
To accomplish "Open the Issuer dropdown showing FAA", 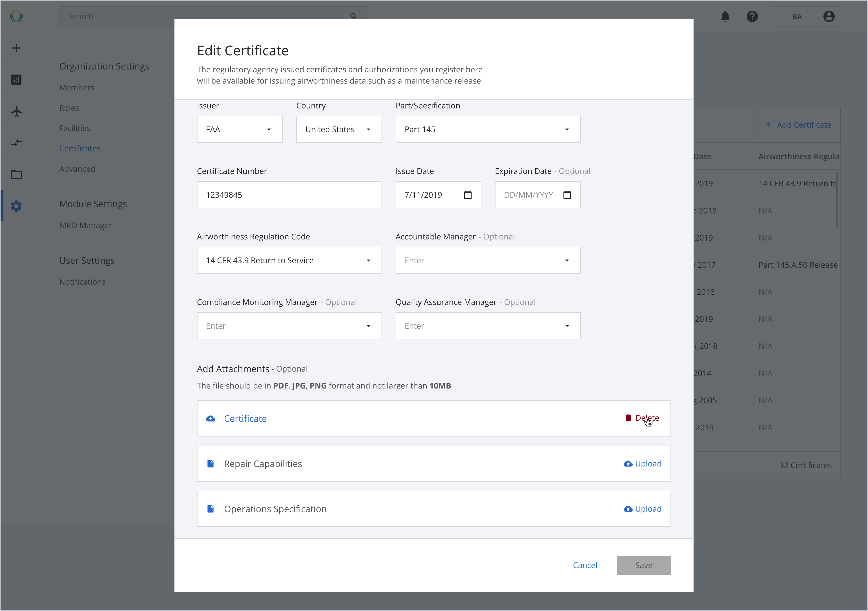I will [x=240, y=129].
